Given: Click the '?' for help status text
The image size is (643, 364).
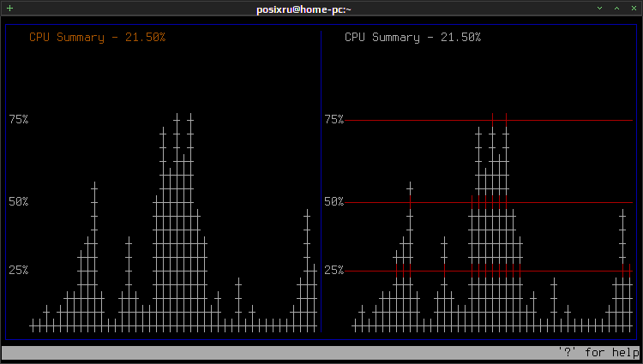Looking at the screenshot, I should 598,353.
